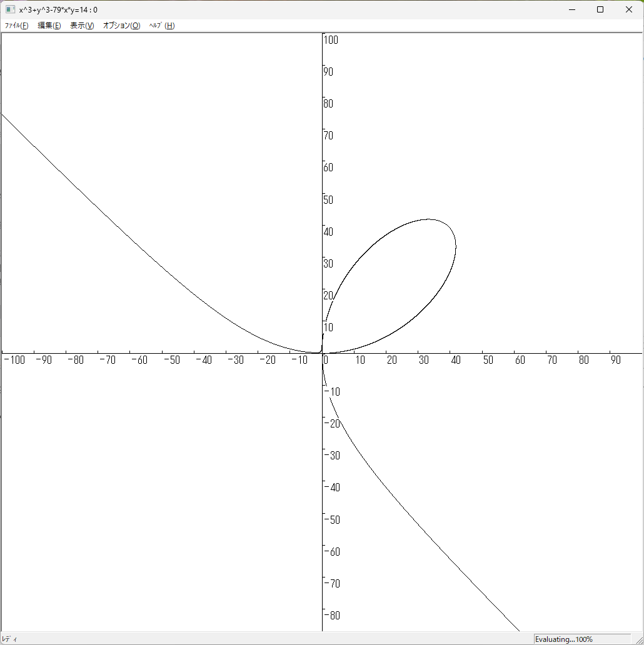Click the Evaluating...100% progress indicator
644x645 pixels.
564,639
